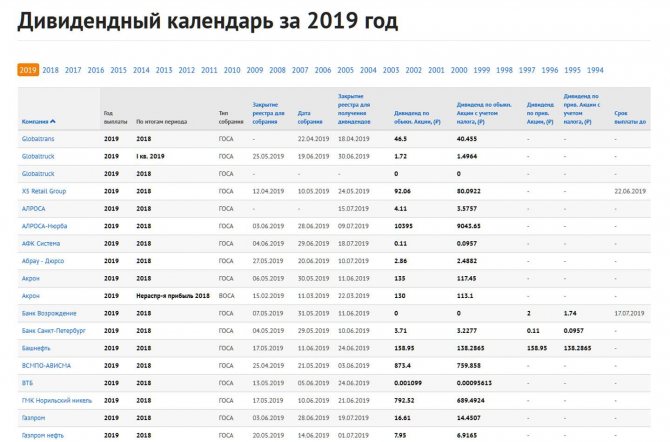Go to year 1999
This screenshot has height=442, width=670.
point(482,70)
